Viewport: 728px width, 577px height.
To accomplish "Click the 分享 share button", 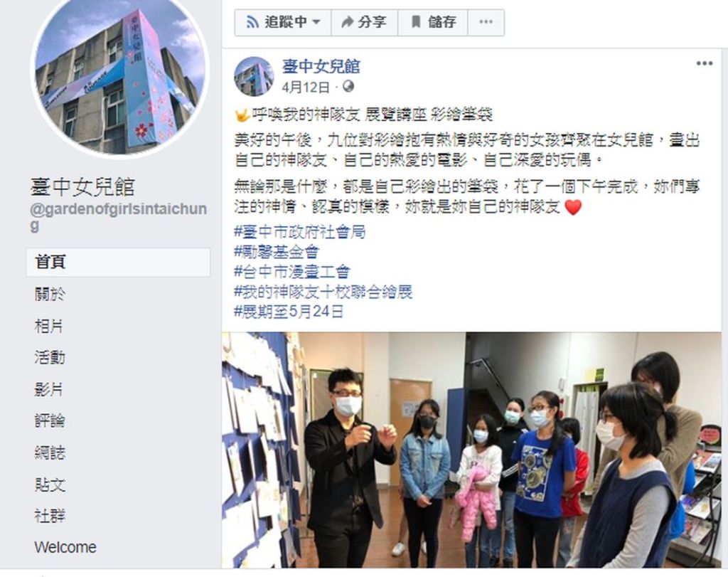I will (x=365, y=22).
